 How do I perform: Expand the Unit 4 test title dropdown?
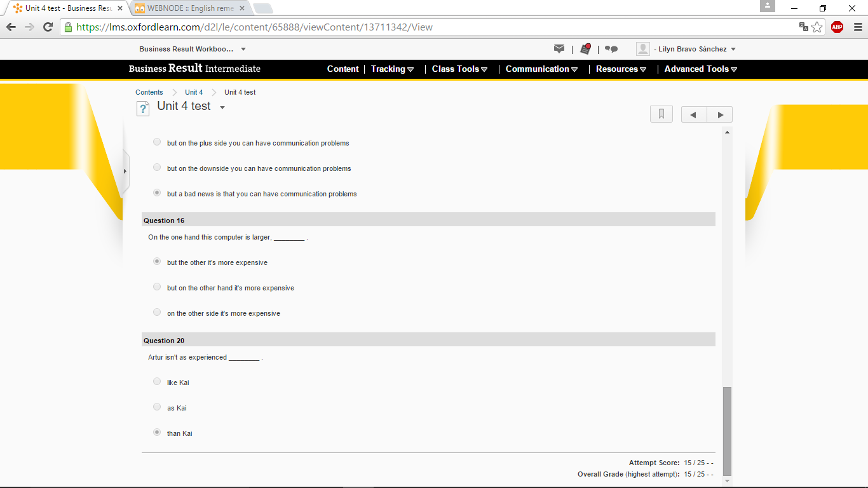point(222,107)
